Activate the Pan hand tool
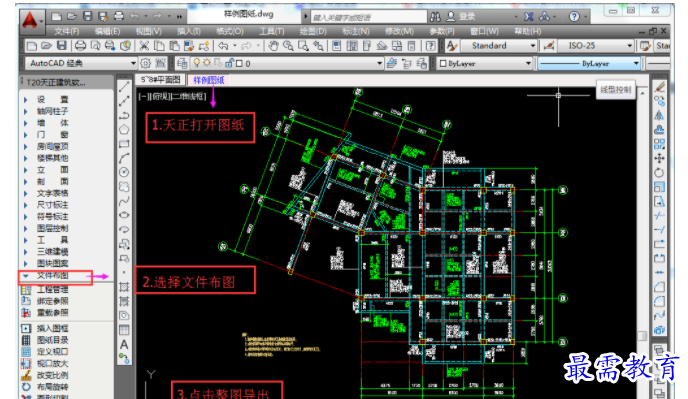This screenshot has width=688, height=399. click(273, 46)
